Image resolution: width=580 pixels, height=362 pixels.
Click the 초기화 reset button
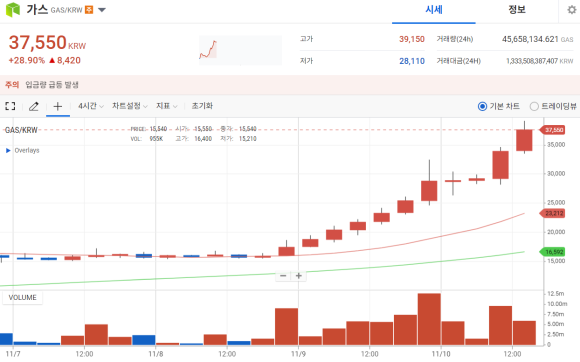click(202, 106)
